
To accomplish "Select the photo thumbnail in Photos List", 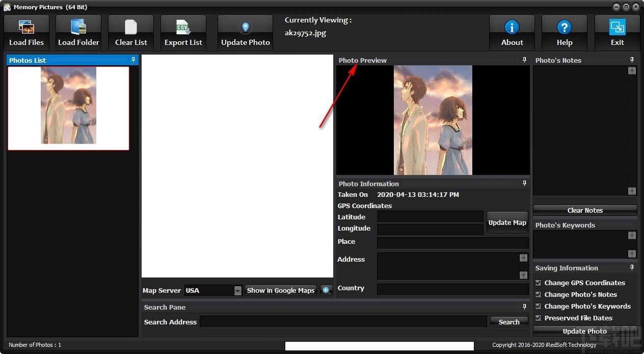I will coord(68,108).
